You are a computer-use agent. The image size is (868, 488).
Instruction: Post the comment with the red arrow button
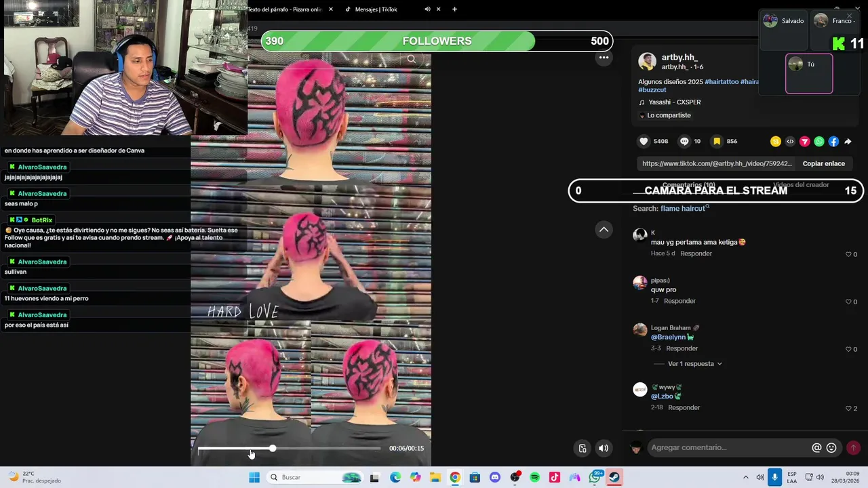click(853, 448)
